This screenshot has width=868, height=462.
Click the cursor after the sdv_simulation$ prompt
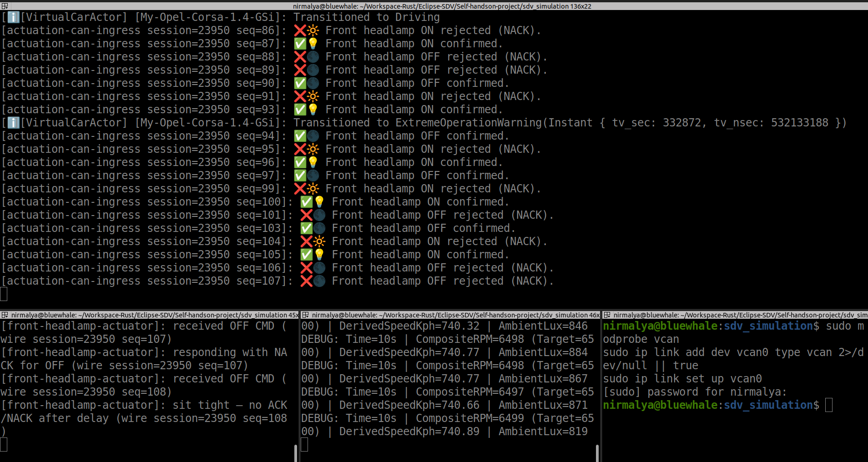click(829, 405)
